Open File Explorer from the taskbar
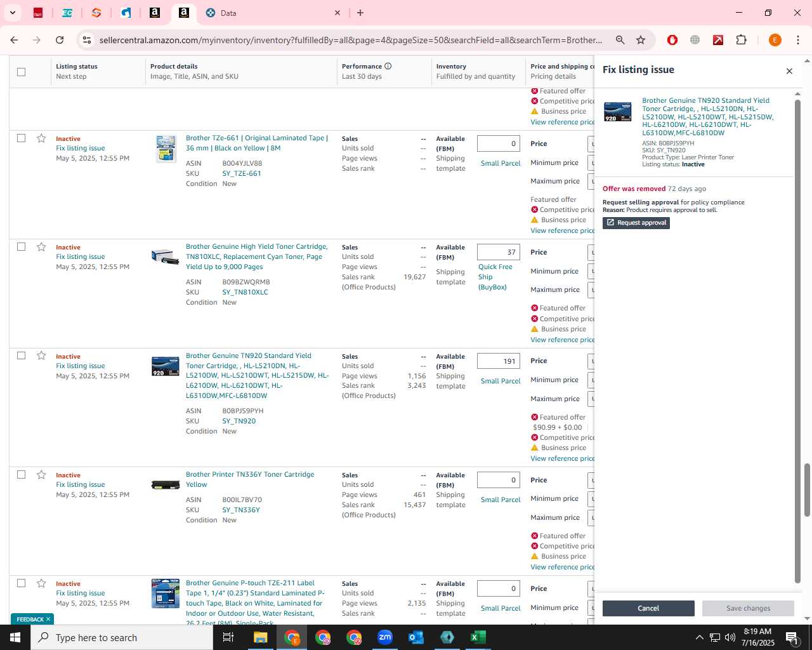This screenshot has width=812, height=650. pos(260,637)
